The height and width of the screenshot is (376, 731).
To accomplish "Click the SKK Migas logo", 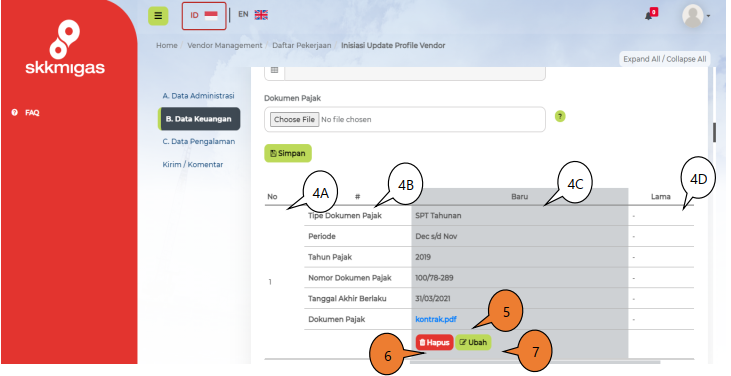I will click(x=65, y=48).
